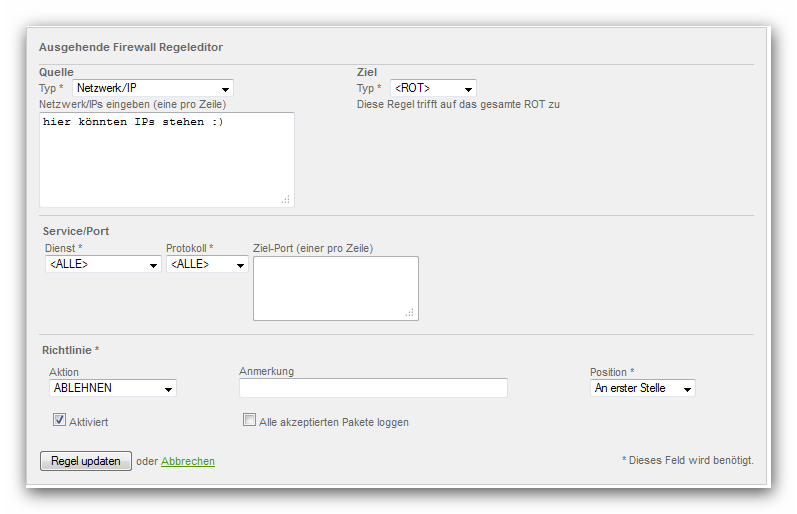The image size is (797, 514).
Task: Click the Anmerkung field label
Action: click(266, 371)
